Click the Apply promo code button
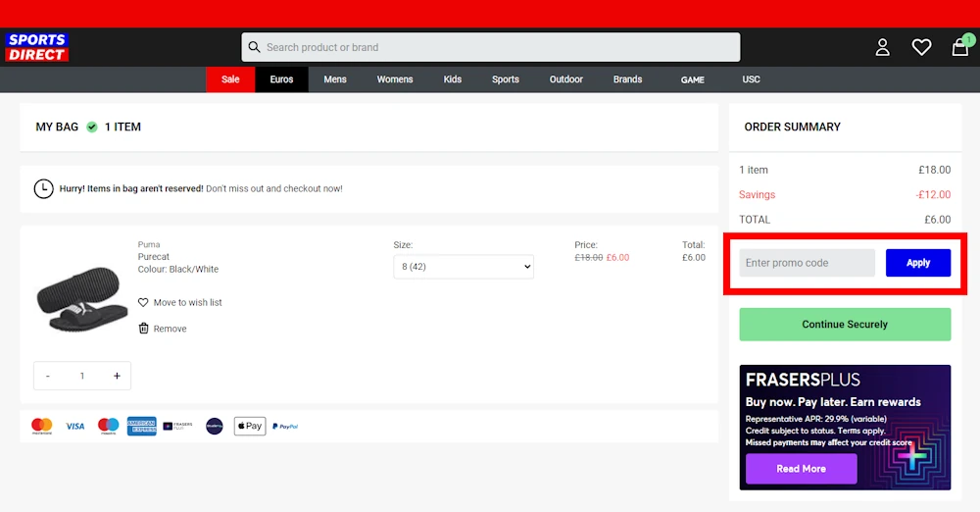Image resolution: width=980 pixels, height=512 pixels. click(x=918, y=263)
